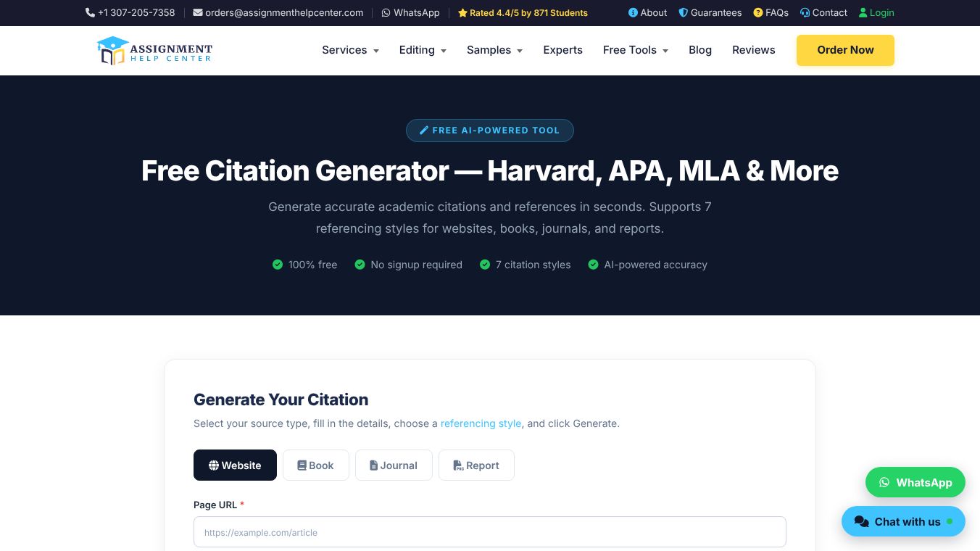Select the Book source type tab
The image size is (980, 551).
tap(315, 465)
